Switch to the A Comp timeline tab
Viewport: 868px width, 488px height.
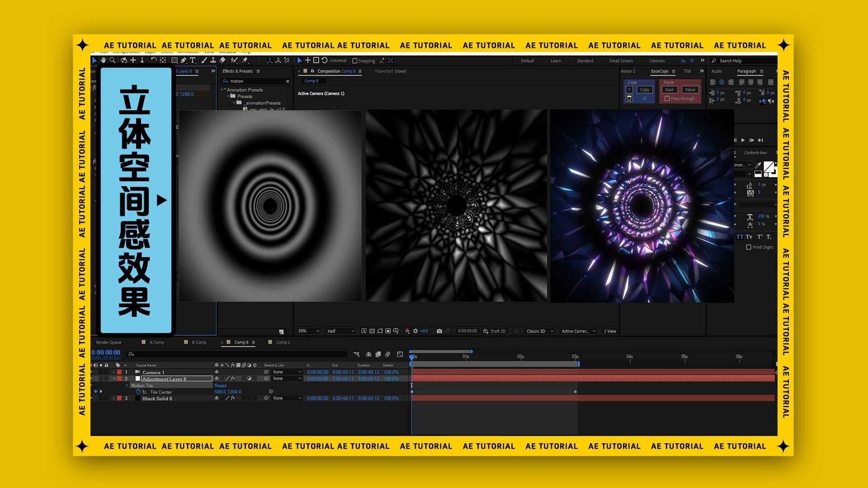(x=157, y=343)
